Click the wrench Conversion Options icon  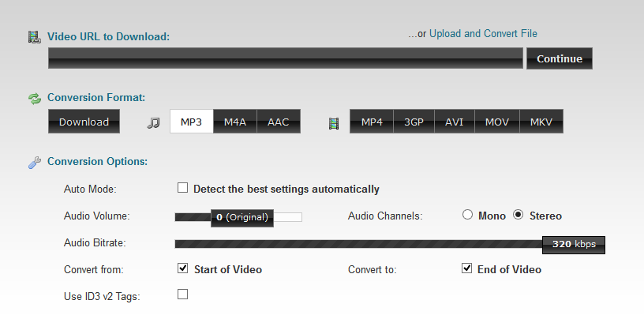tap(35, 163)
